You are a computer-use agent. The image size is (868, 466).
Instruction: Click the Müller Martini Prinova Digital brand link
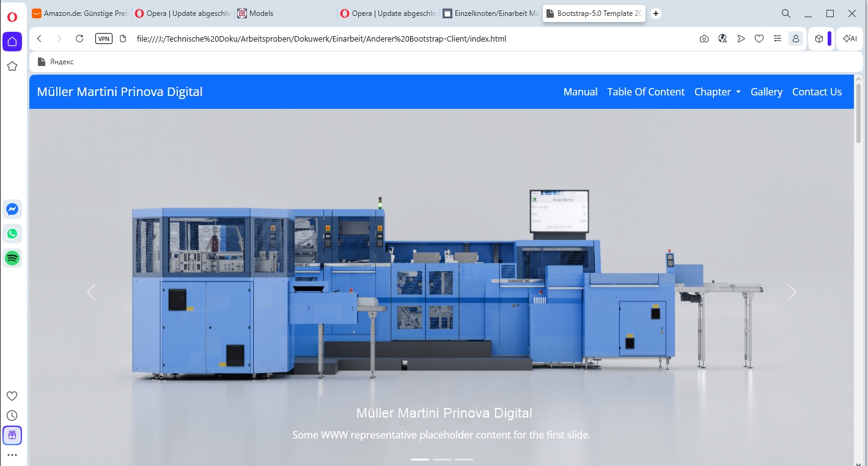tap(120, 92)
